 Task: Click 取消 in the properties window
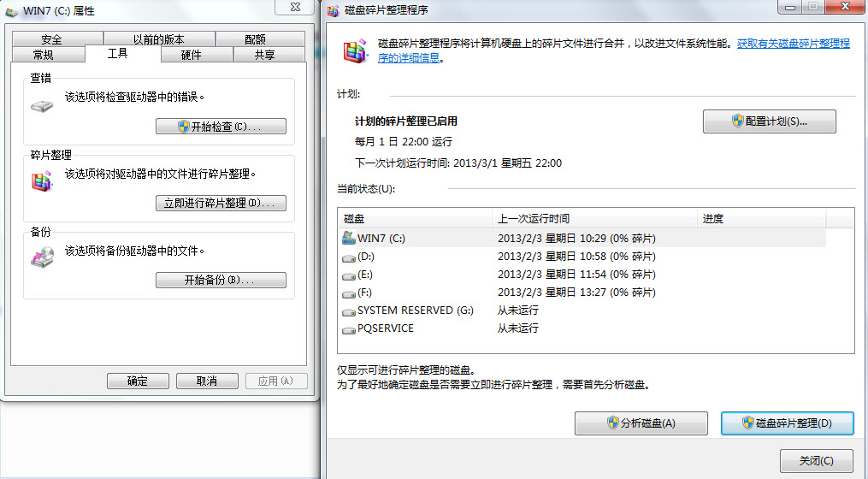(x=207, y=381)
